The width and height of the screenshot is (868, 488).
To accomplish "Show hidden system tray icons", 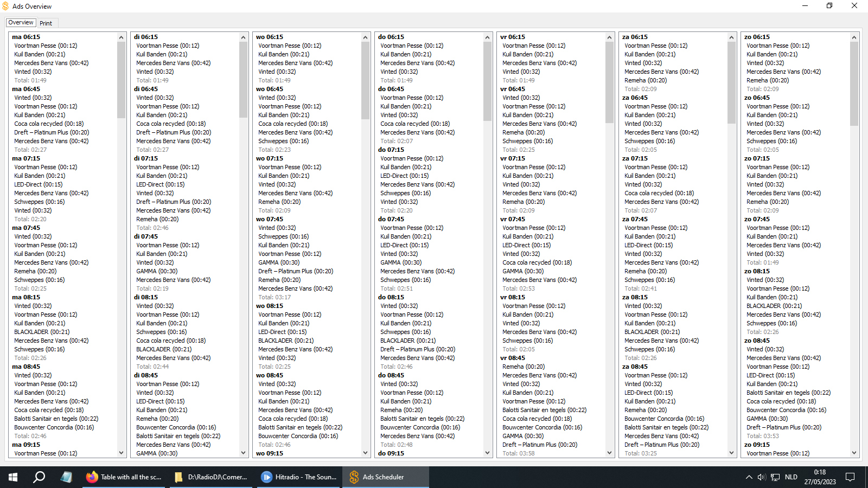I will coord(749,477).
